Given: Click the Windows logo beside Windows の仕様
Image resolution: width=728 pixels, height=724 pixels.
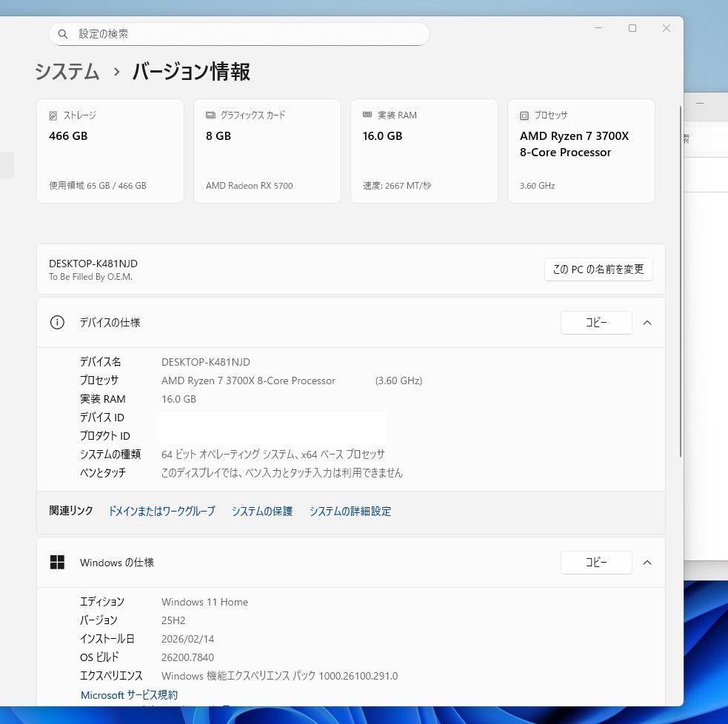Looking at the screenshot, I should click(57, 562).
